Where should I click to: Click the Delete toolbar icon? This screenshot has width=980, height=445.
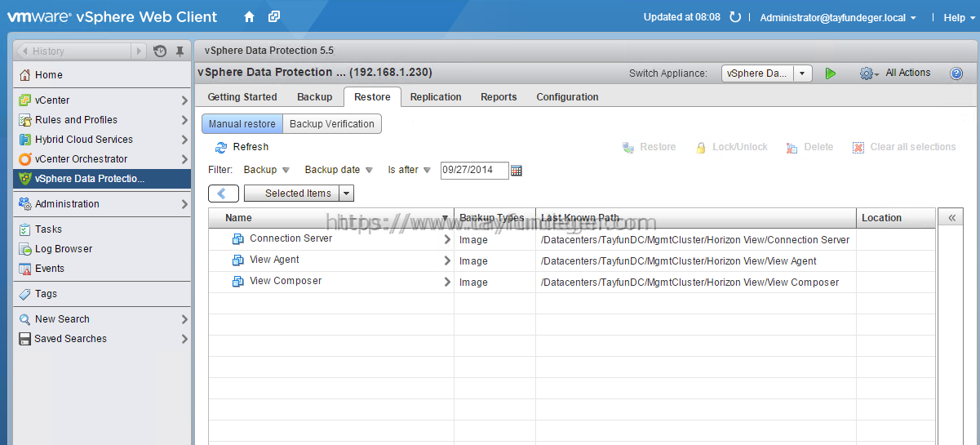(792, 148)
